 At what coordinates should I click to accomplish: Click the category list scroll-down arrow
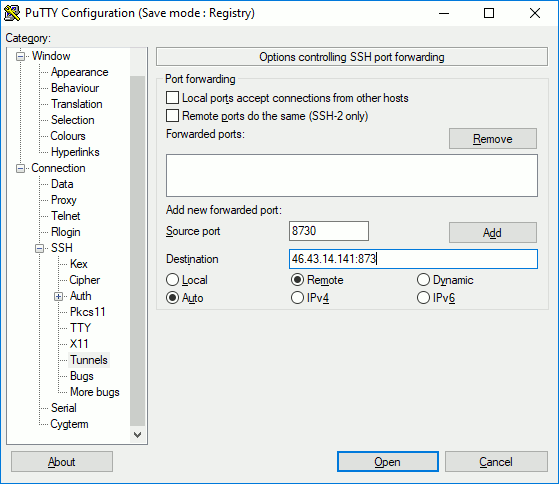[138, 435]
